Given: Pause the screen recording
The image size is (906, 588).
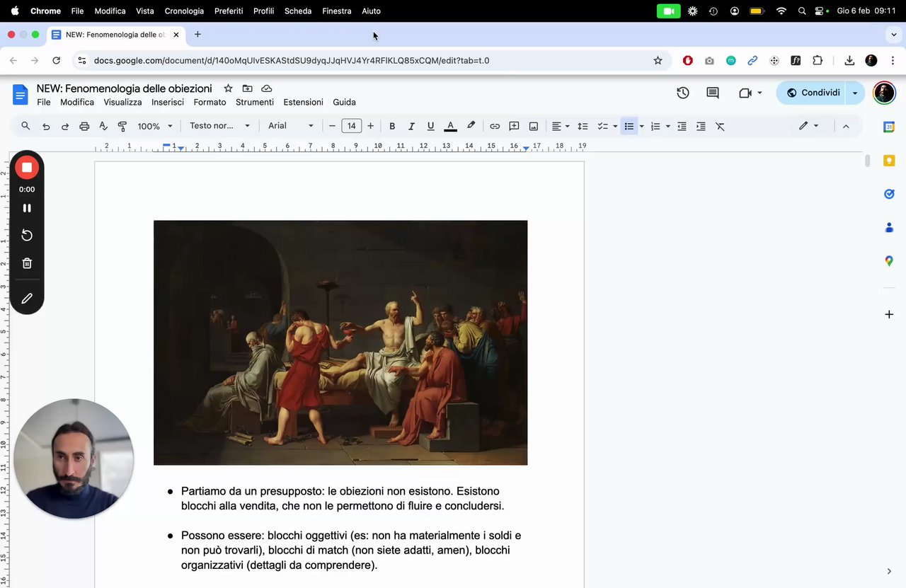Looking at the screenshot, I should [x=27, y=208].
